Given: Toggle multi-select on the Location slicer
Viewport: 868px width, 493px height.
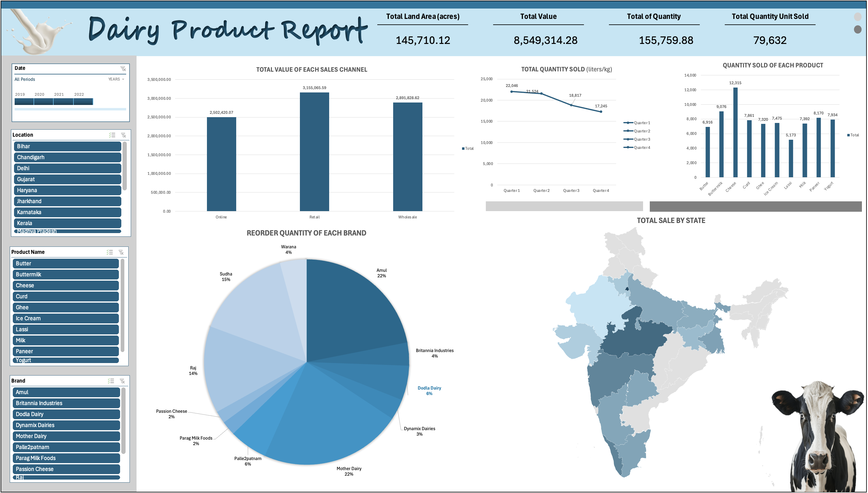Looking at the screenshot, I should tap(112, 135).
